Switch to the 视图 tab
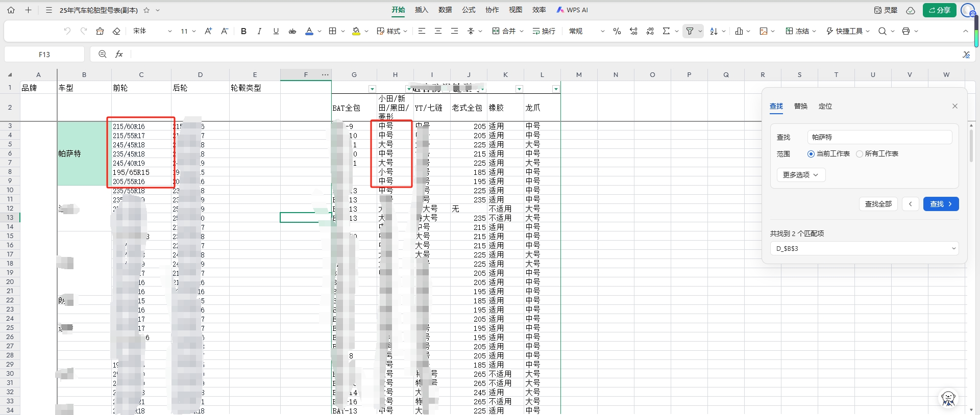This screenshot has width=980, height=415. [516, 10]
